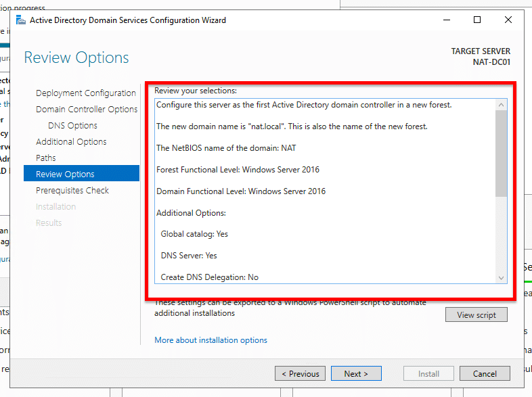The width and height of the screenshot is (532, 397).
Task: Click the first domain controller summary line
Action: coord(304,105)
